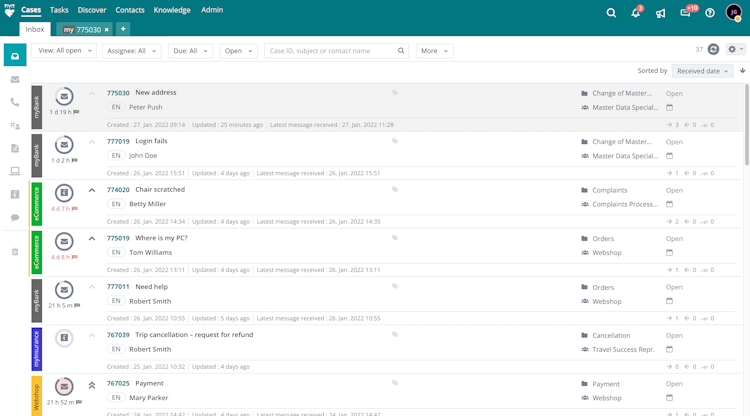The image size is (750, 416).
Task: Click the form channel icon of case 774020
Action: click(x=64, y=193)
